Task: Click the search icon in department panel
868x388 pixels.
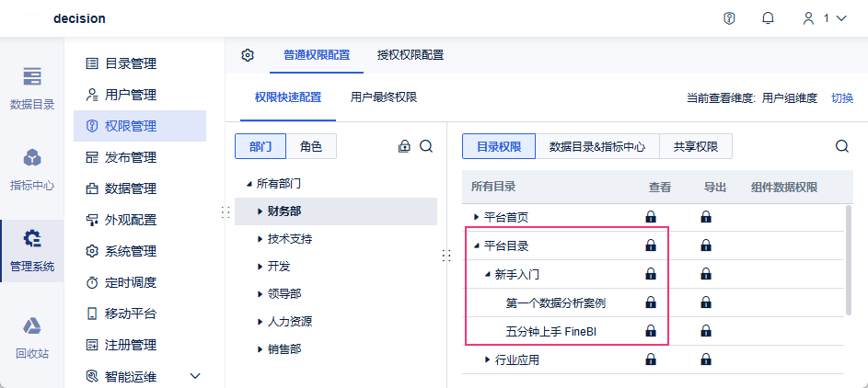Action: [x=426, y=146]
